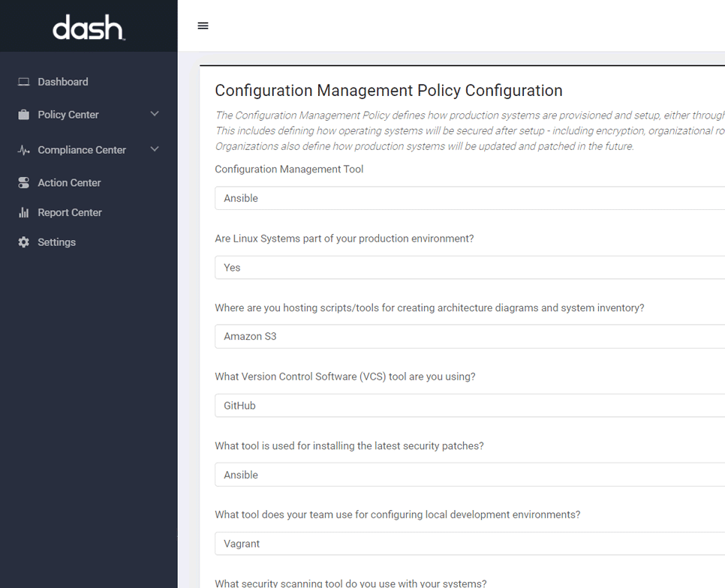Expand the Policy Center chevron
Viewport: 725px width, 588px height.
coord(155,114)
